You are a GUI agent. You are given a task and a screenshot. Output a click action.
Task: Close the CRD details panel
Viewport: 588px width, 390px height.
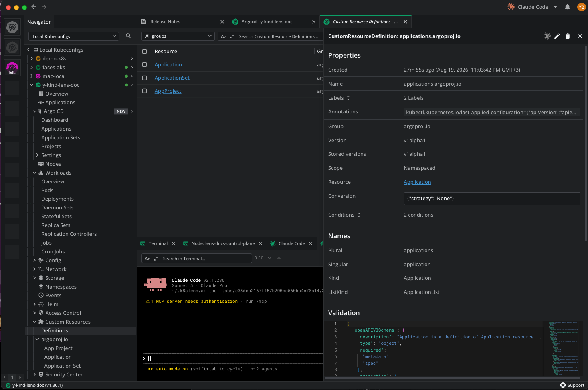pyautogui.click(x=580, y=36)
